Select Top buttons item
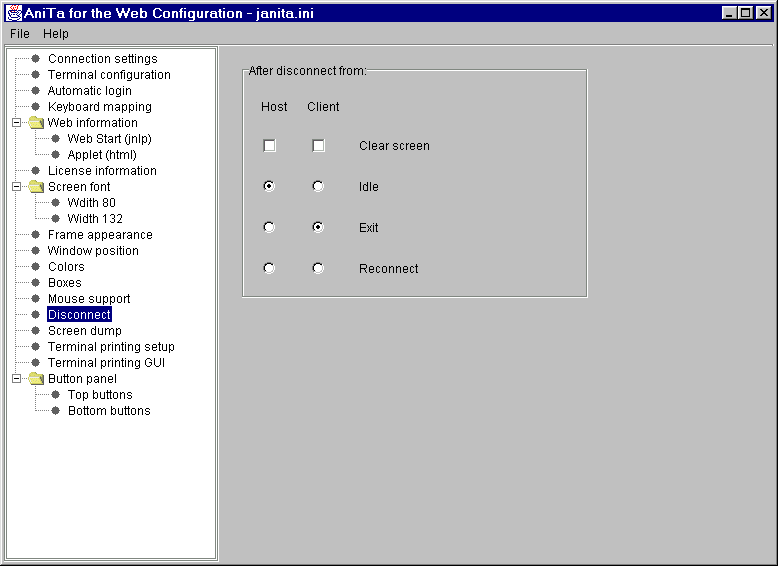The height and width of the screenshot is (566, 778). coord(100,395)
